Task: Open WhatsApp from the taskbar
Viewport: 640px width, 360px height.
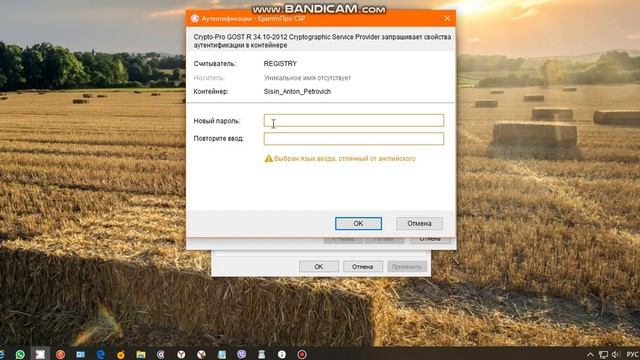Action: 20,354
